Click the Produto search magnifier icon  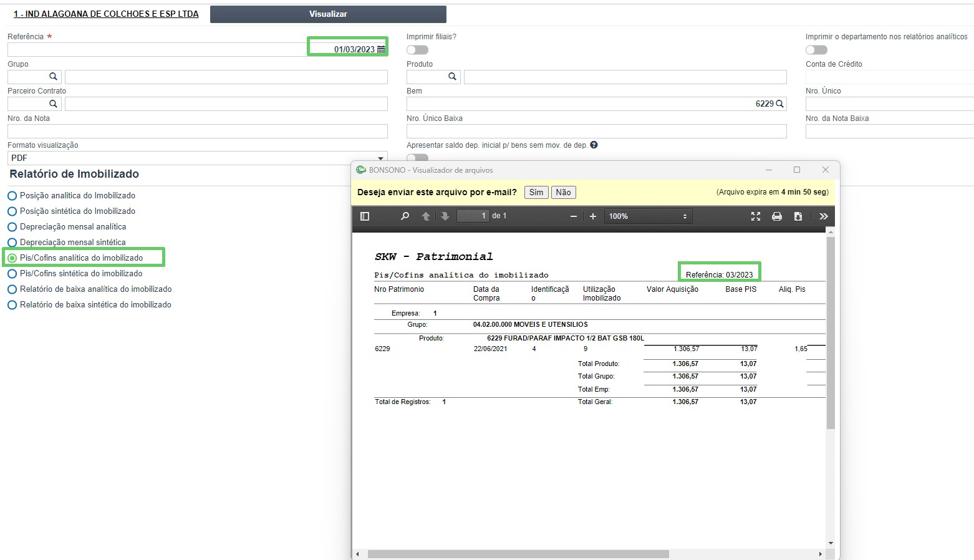tap(452, 77)
